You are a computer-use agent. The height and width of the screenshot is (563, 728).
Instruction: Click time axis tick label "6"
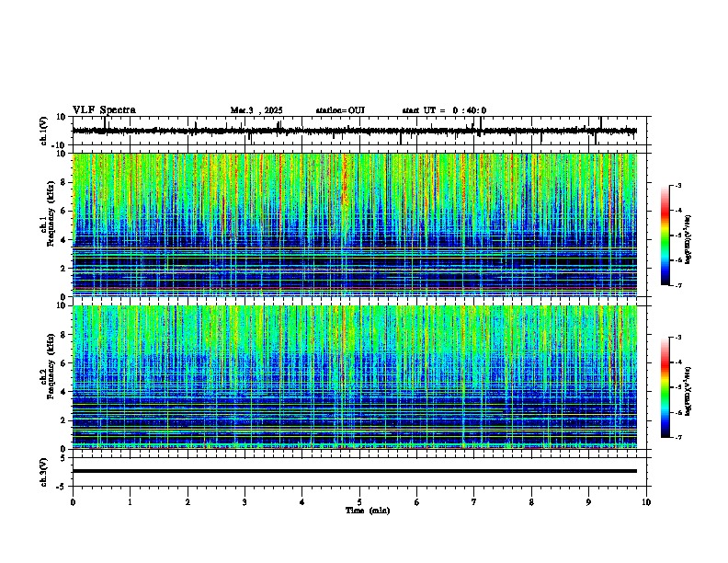(417, 502)
